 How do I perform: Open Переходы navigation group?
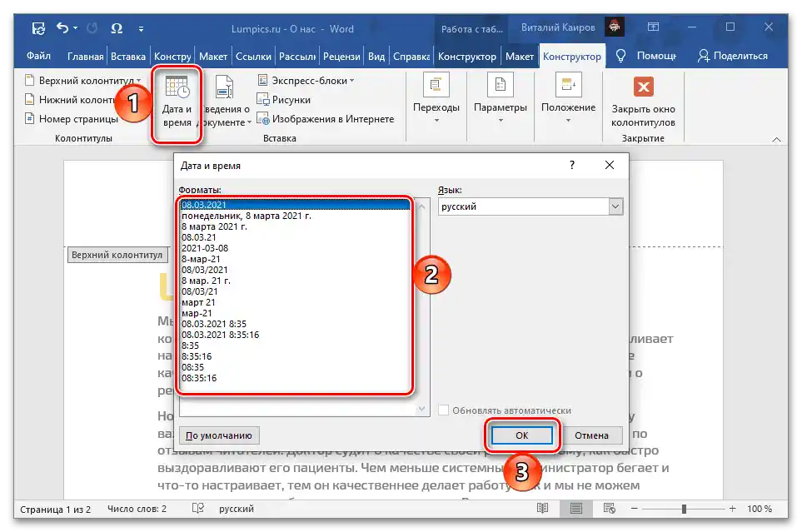point(436,99)
